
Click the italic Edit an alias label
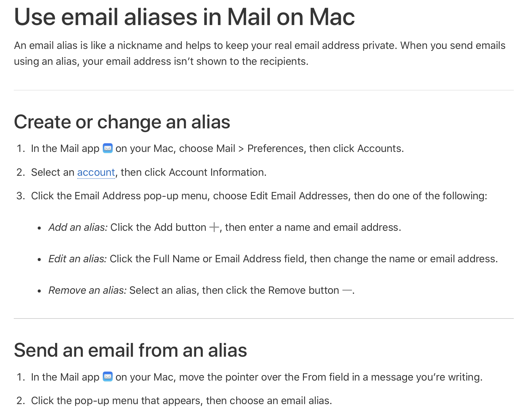(77, 259)
